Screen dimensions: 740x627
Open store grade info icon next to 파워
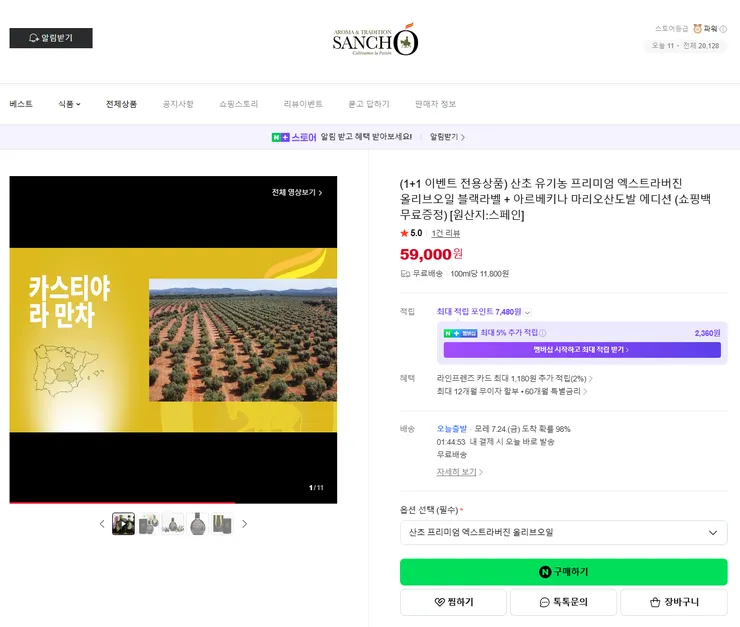[723, 29]
